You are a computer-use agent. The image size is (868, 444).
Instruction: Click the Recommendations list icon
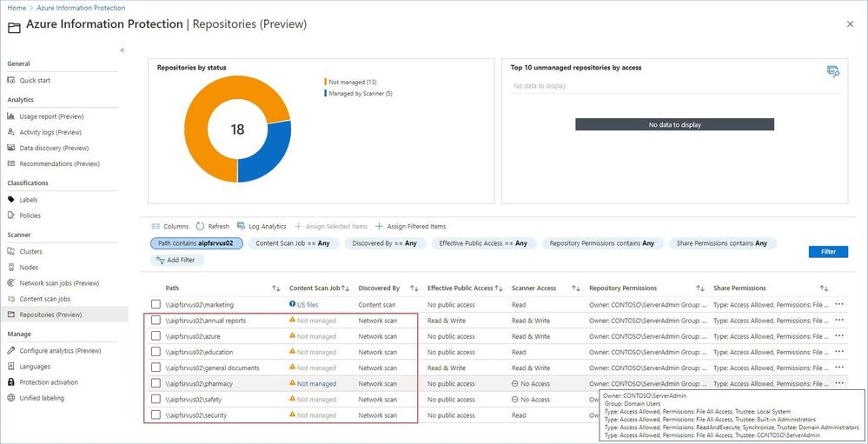11,164
